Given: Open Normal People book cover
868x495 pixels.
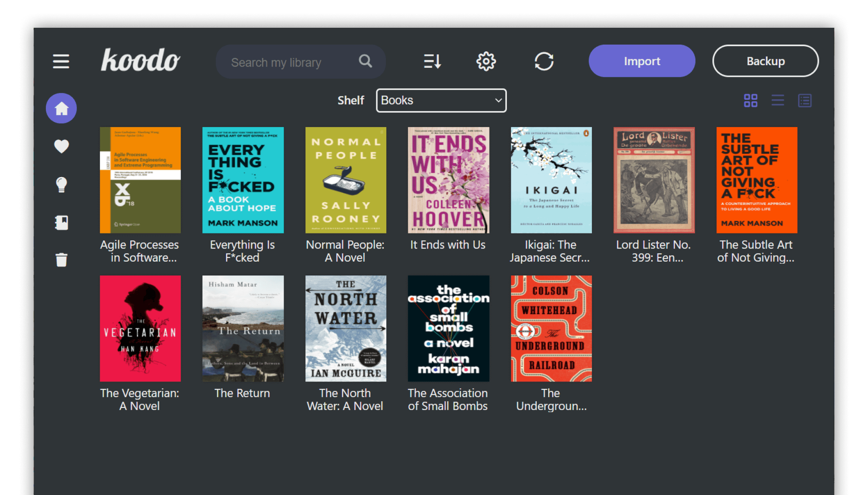Looking at the screenshot, I should click(x=346, y=180).
